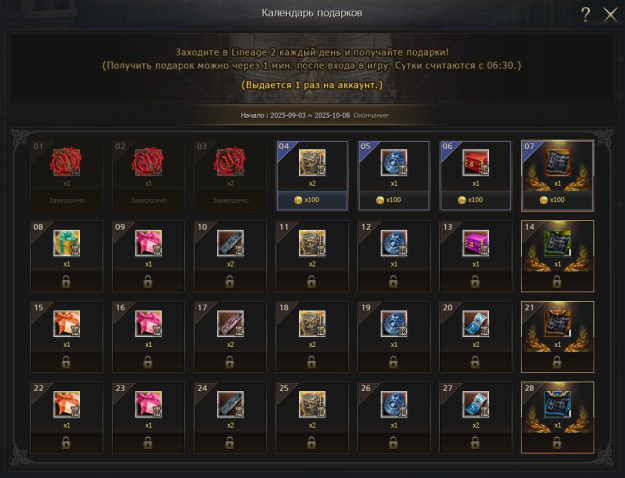Select the day 06 red chest reward icon
The image size is (625, 478).
point(476,162)
